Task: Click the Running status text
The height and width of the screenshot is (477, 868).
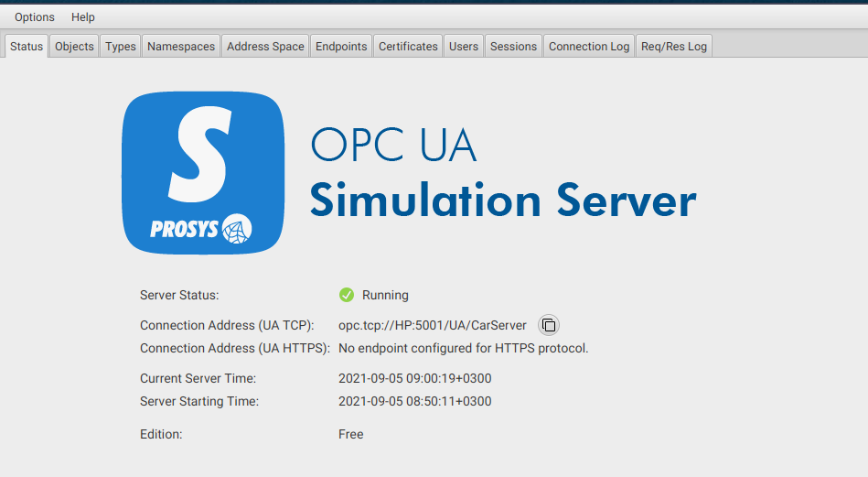Action: 385,296
